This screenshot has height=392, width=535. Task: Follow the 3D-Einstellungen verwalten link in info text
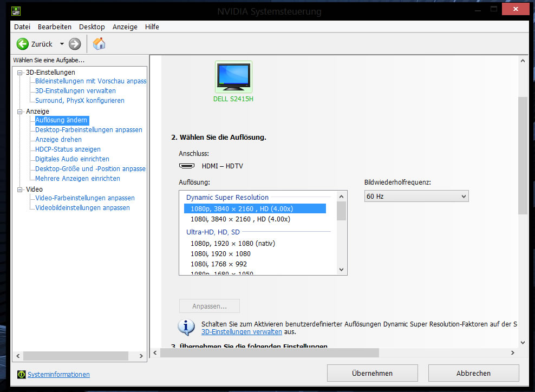click(x=242, y=331)
